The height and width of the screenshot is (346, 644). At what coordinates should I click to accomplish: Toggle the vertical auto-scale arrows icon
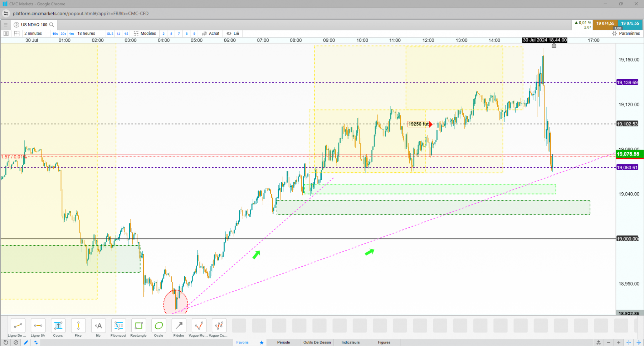click(x=639, y=342)
